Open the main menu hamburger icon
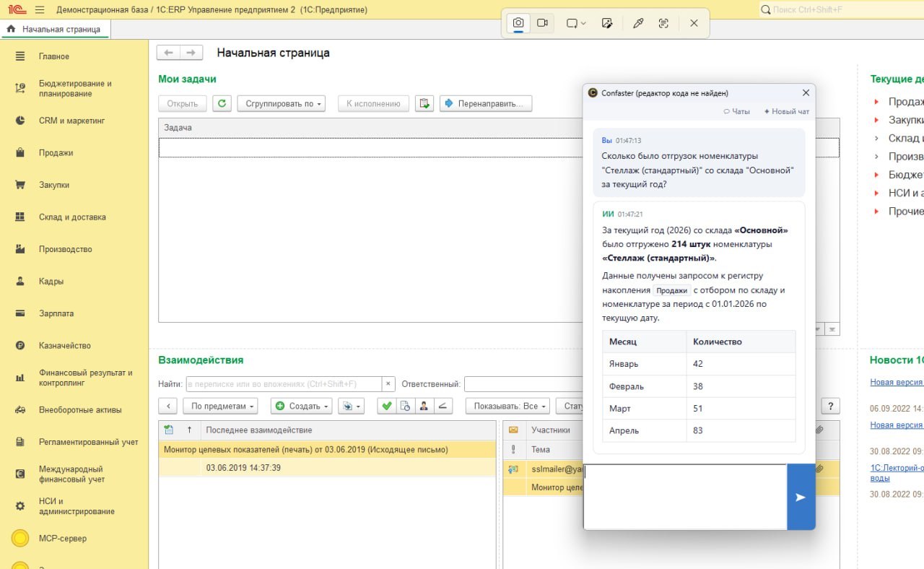 [39, 10]
